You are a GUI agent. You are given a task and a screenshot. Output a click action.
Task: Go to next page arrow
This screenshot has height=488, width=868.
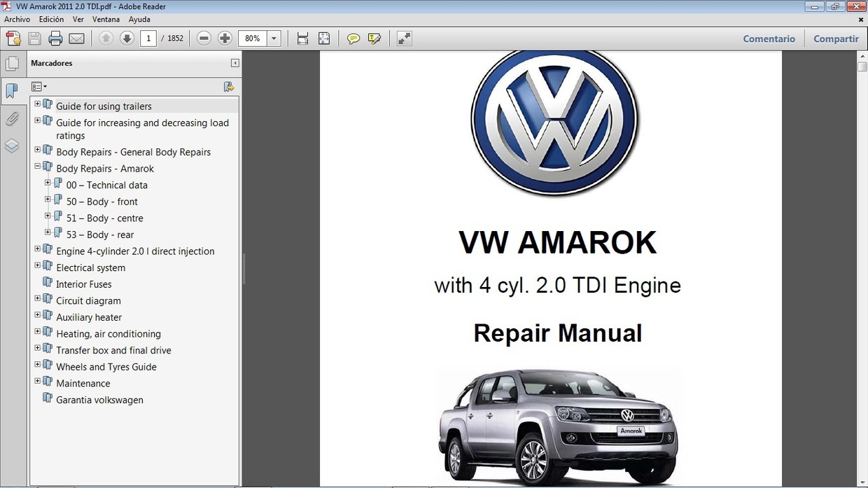pos(127,39)
